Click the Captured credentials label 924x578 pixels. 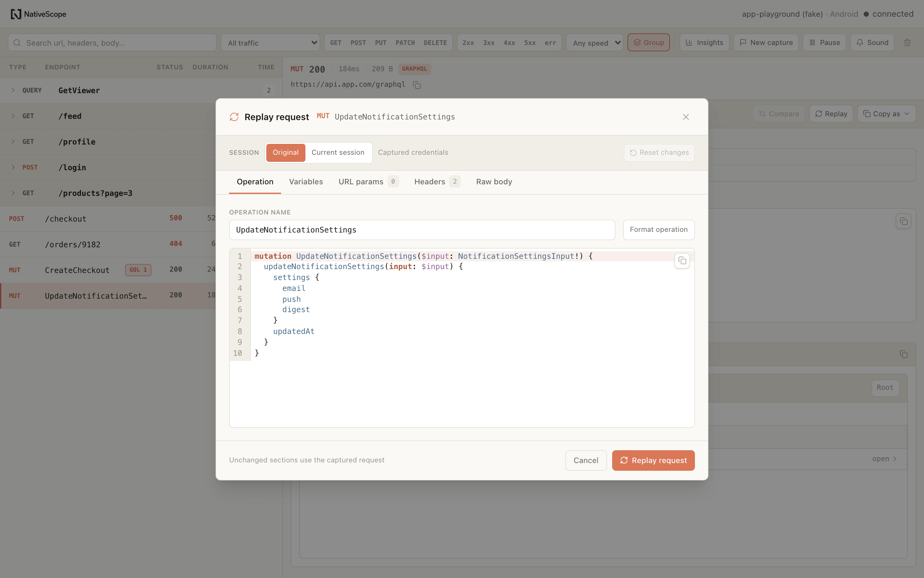(x=413, y=153)
